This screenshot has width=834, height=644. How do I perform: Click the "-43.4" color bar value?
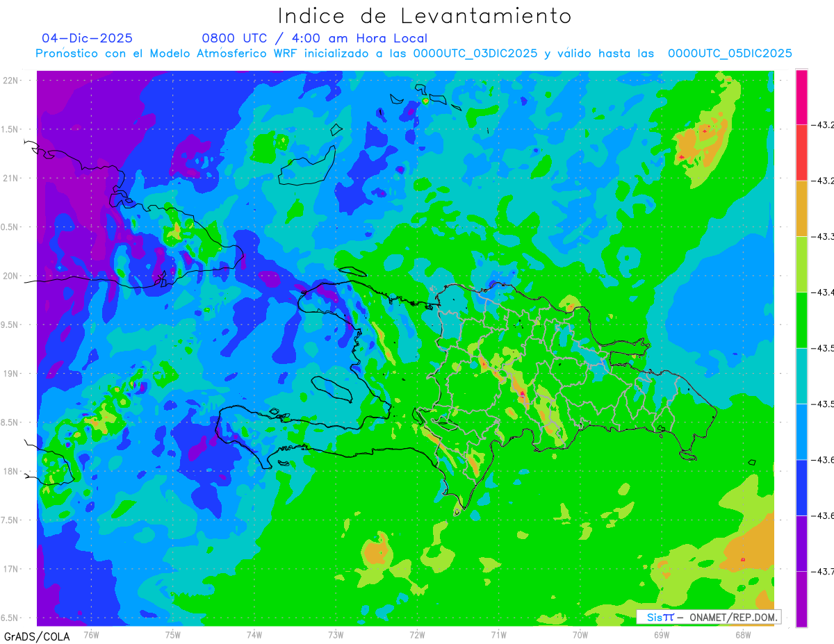click(x=821, y=292)
